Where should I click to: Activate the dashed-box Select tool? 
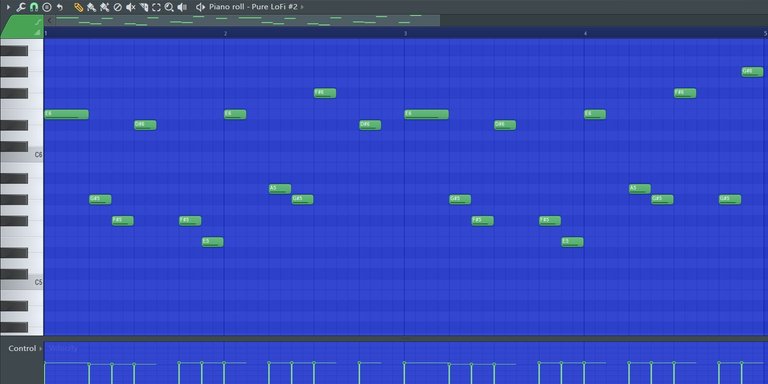[156, 7]
